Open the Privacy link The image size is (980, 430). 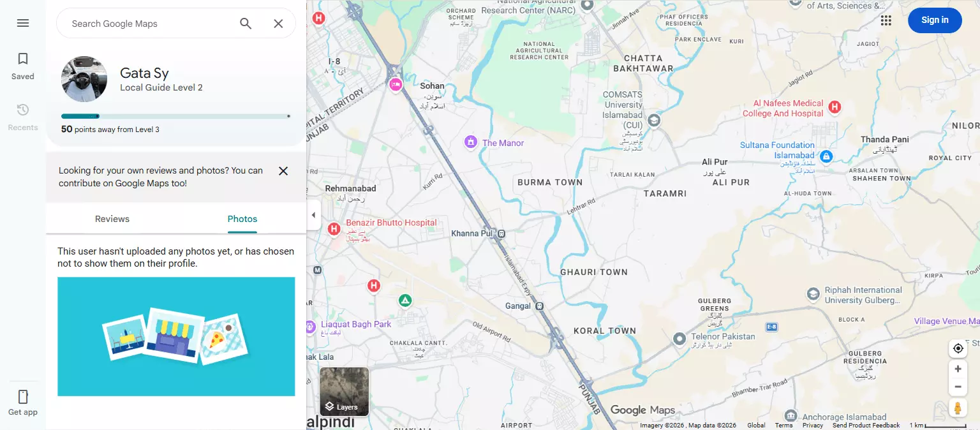pos(813,426)
